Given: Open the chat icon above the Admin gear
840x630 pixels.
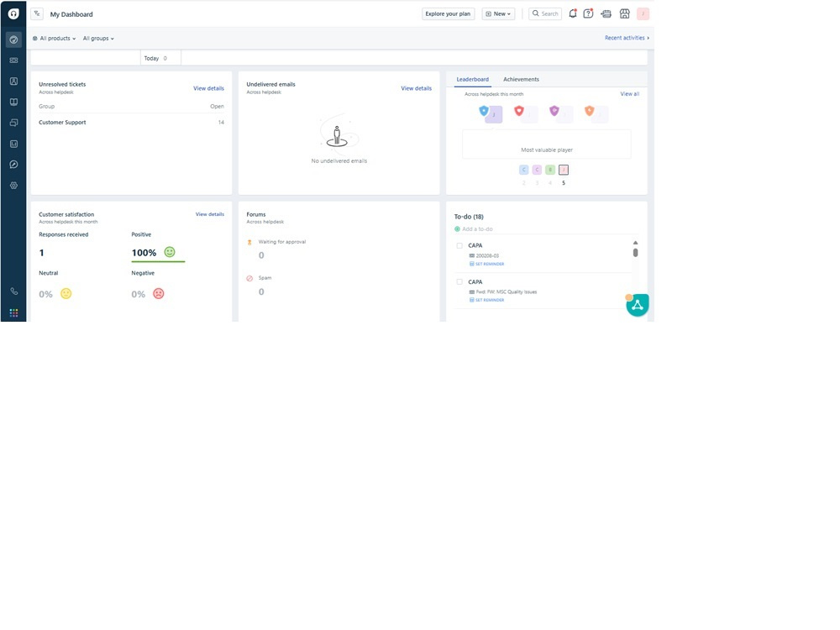Looking at the screenshot, I should click(14, 165).
